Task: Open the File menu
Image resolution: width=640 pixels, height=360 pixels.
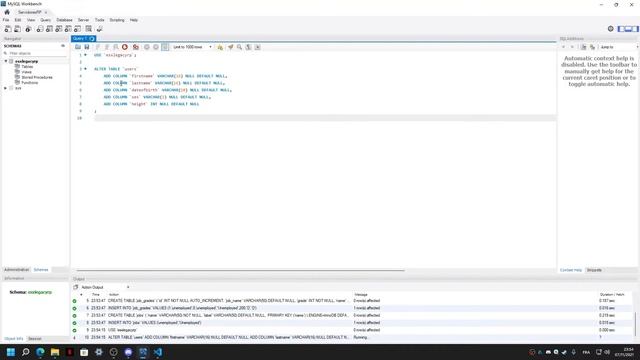Action: [x=6, y=20]
